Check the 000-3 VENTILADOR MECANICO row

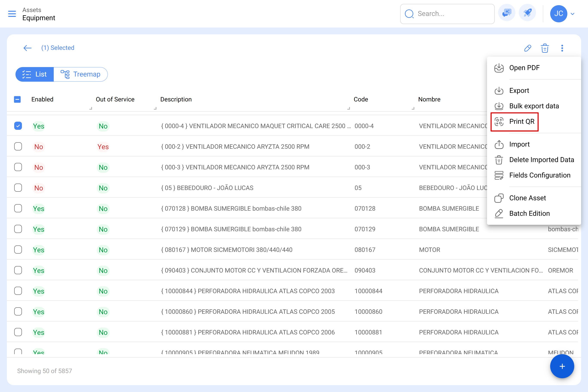coord(18,167)
